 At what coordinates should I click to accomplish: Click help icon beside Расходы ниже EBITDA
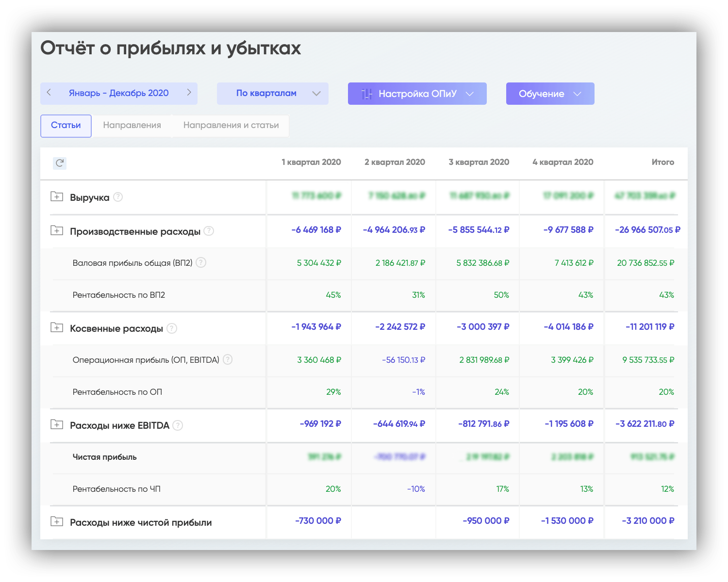point(178,425)
